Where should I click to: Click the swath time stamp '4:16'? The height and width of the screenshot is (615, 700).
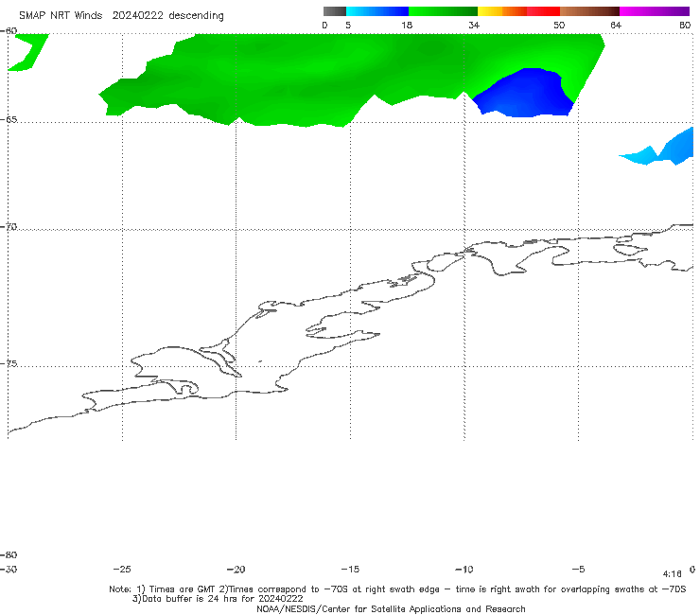tap(673, 574)
